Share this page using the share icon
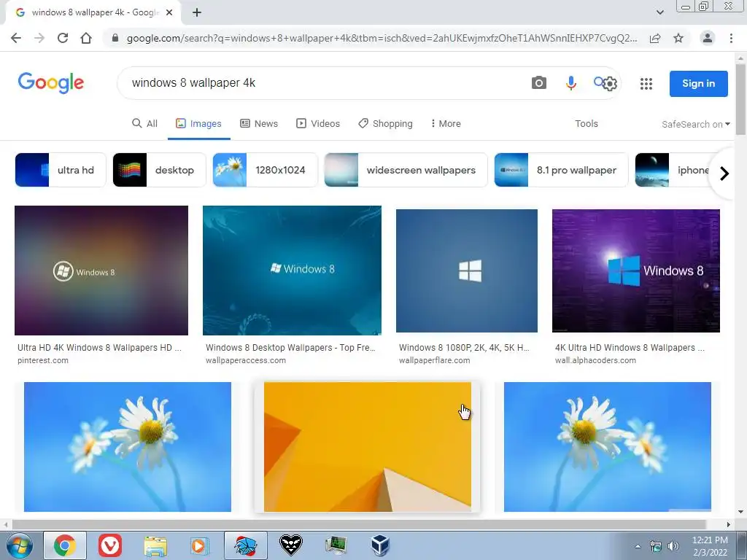The image size is (747, 560). 655,38
